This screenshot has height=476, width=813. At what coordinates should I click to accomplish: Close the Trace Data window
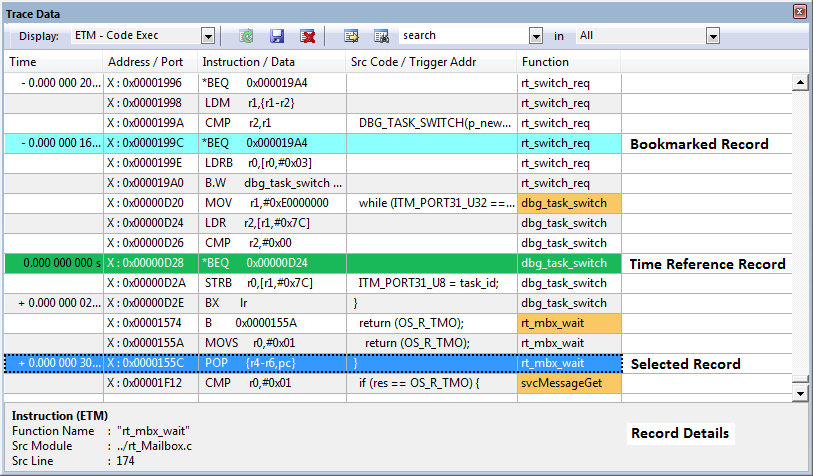(799, 12)
